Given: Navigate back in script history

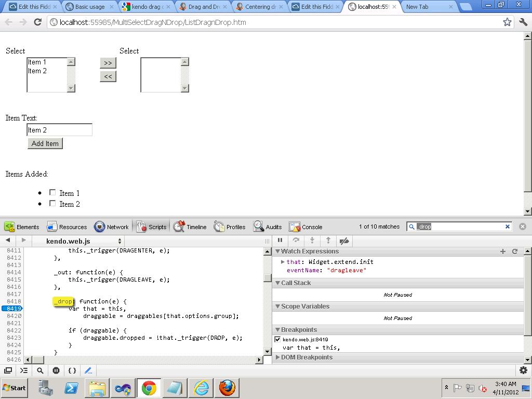Looking at the screenshot, I should pyautogui.click(x=8, y=240).
